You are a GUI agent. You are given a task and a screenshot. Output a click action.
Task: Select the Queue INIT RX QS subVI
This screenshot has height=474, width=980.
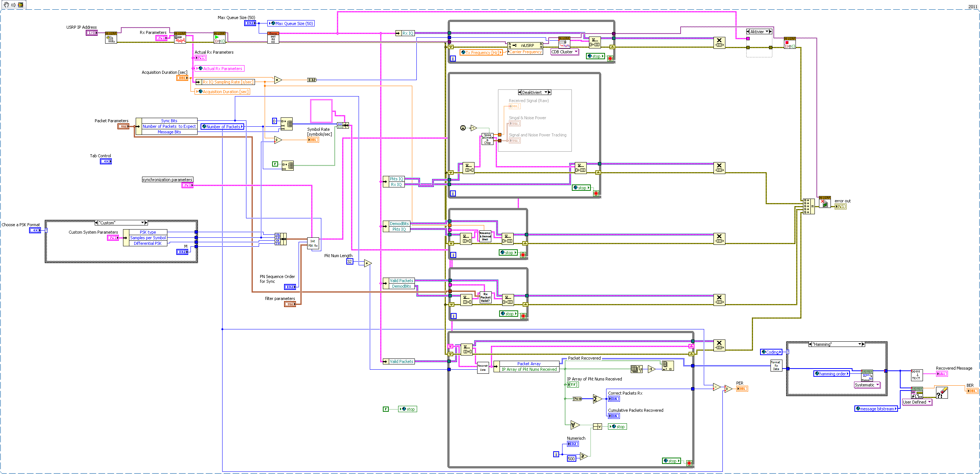point(273,38)
